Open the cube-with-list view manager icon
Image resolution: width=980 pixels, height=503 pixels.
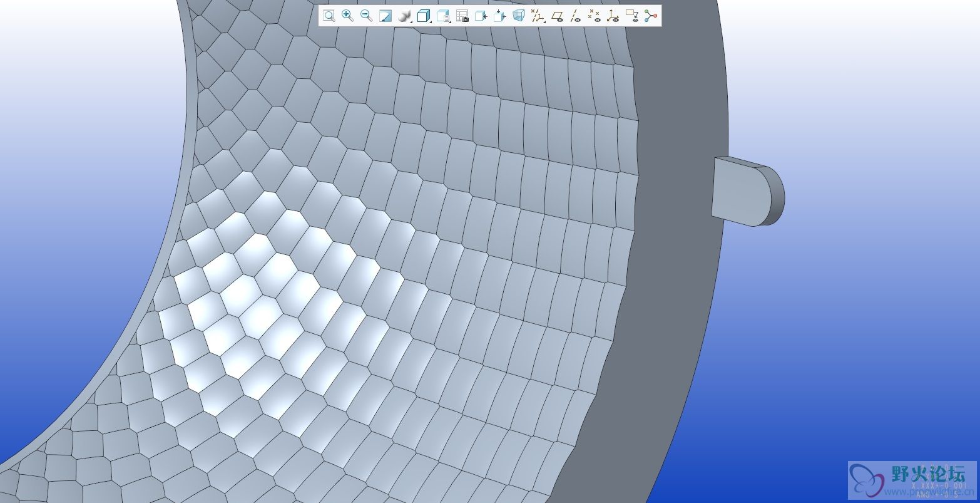[x=443, y=16]
